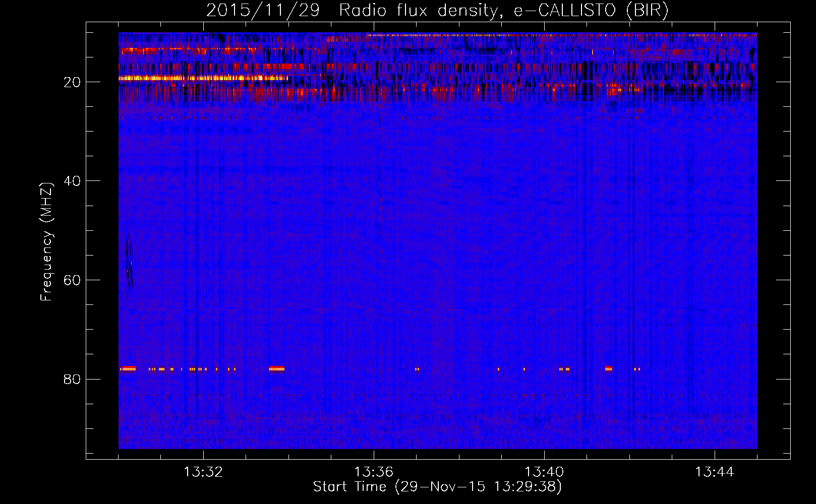This screenshot has width=816, height=504.
Task: Click the 13:32 time tick label
Action: point(203,472)
